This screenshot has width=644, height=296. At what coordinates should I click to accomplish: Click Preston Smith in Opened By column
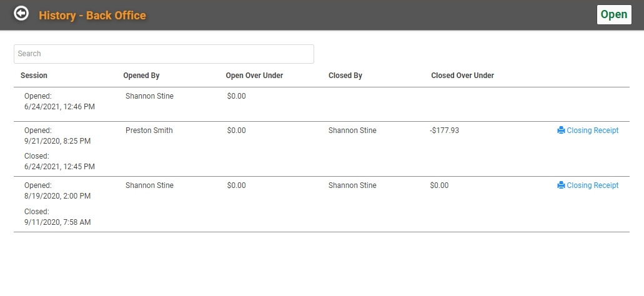tap(149, 131)
